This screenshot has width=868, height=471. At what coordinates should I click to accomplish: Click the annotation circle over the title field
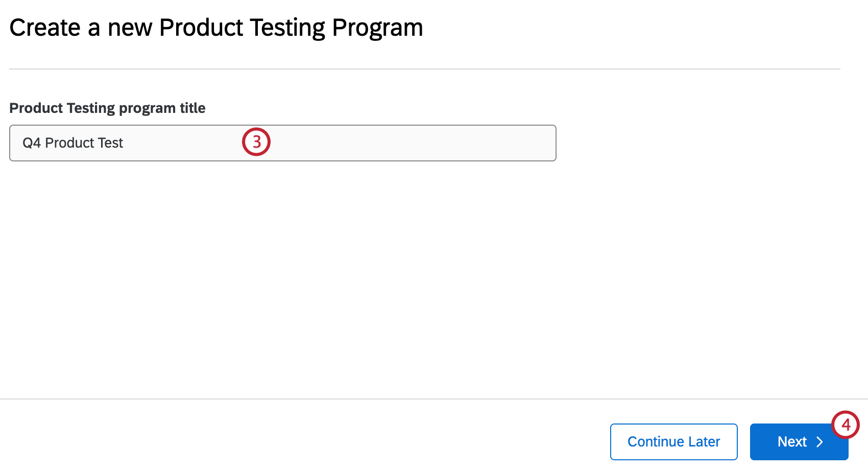pyautogui.click(x=257, y=142)
